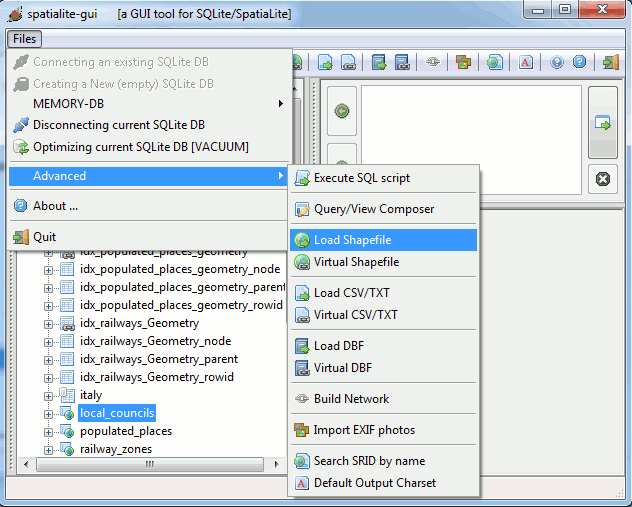Click the Quit door icon in toolbar
The image size is (632, 507).
click(x=611, y=62)
